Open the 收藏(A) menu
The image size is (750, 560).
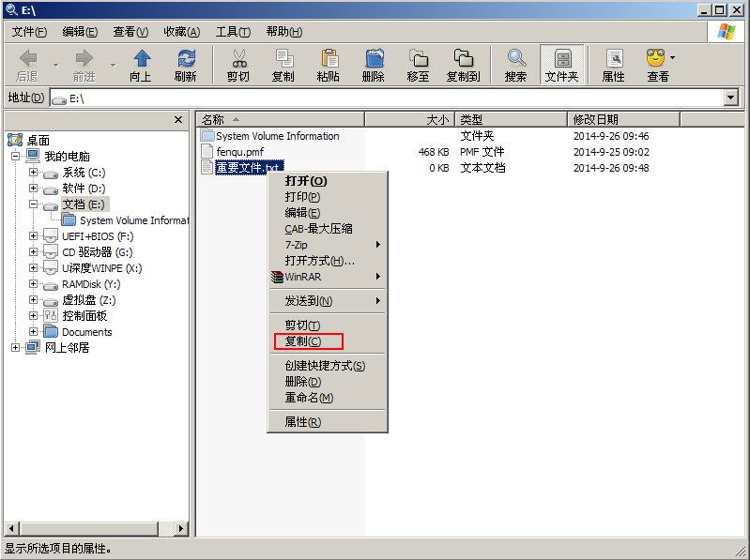pyautogui.click(x=182, y=32)
